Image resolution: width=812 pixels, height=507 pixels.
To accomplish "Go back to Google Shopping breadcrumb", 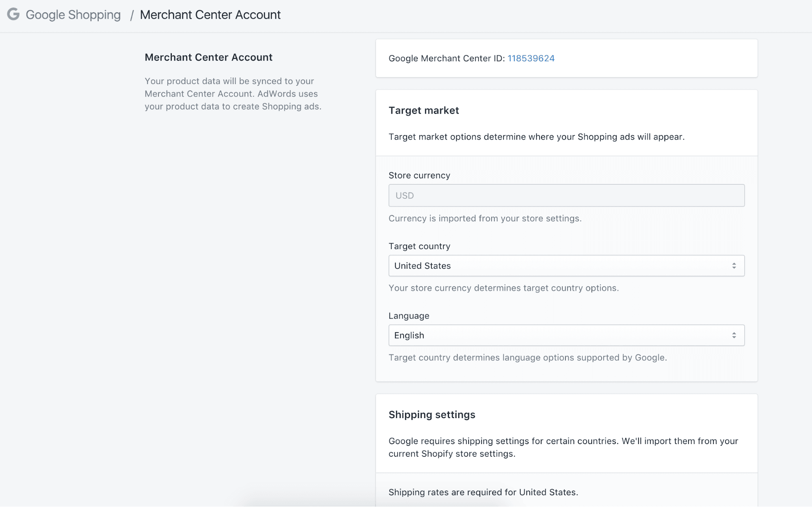I will point(73,15).
